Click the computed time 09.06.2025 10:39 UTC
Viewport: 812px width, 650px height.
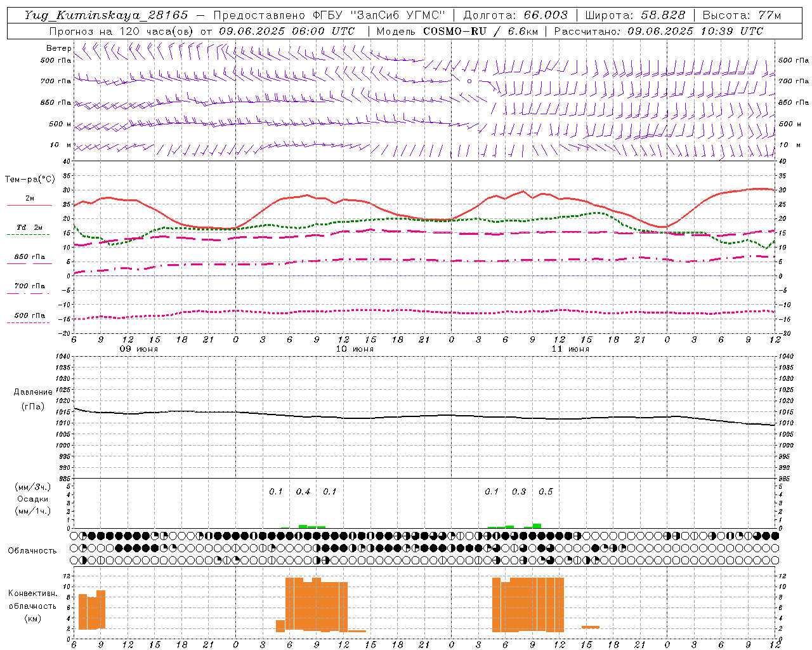pos(695,31)
